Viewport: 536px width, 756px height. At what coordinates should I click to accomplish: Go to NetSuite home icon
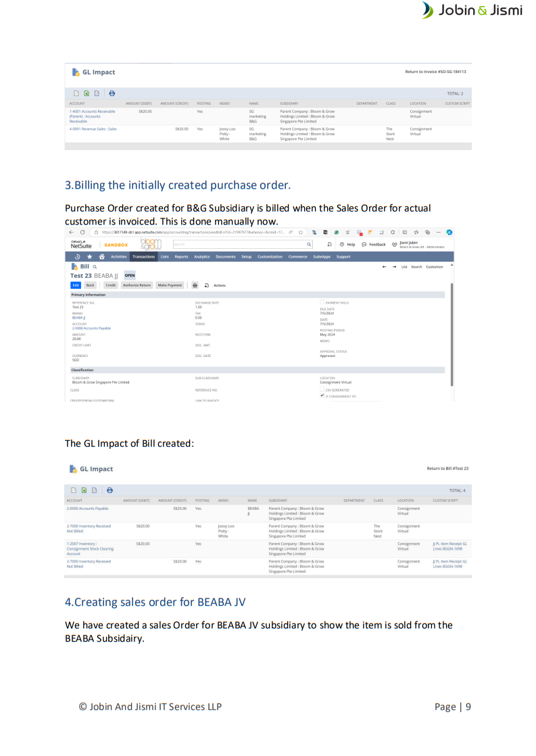coord(101,257)
